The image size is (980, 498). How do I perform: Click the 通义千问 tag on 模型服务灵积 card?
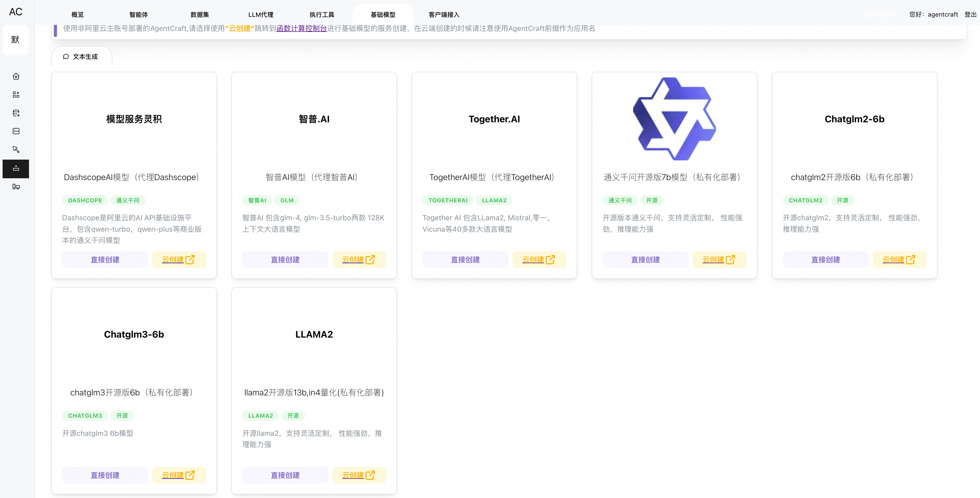point(128,201)
